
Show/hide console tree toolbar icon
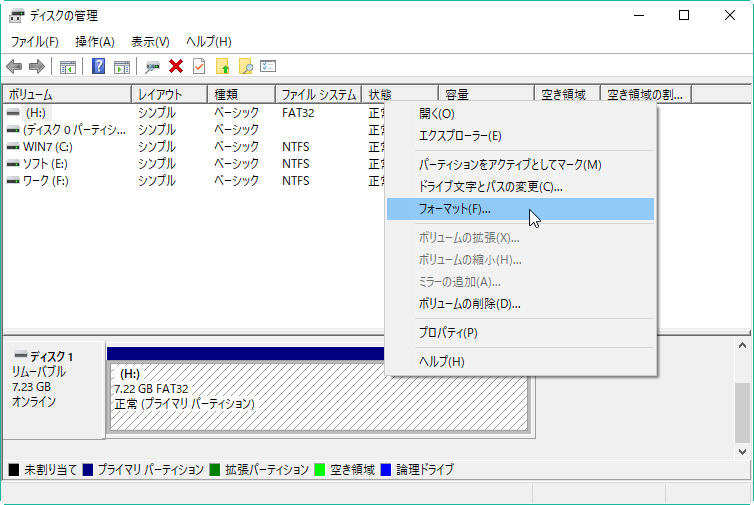68,66
